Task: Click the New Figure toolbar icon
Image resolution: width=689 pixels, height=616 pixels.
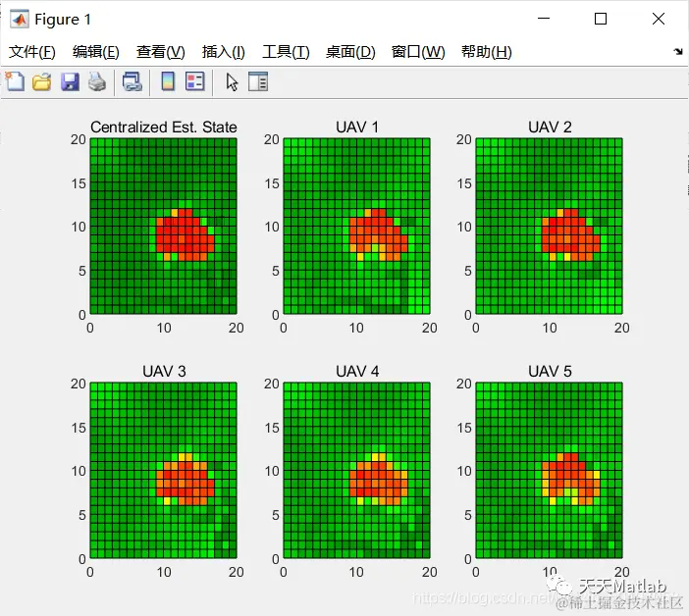Action: (15, 81)
